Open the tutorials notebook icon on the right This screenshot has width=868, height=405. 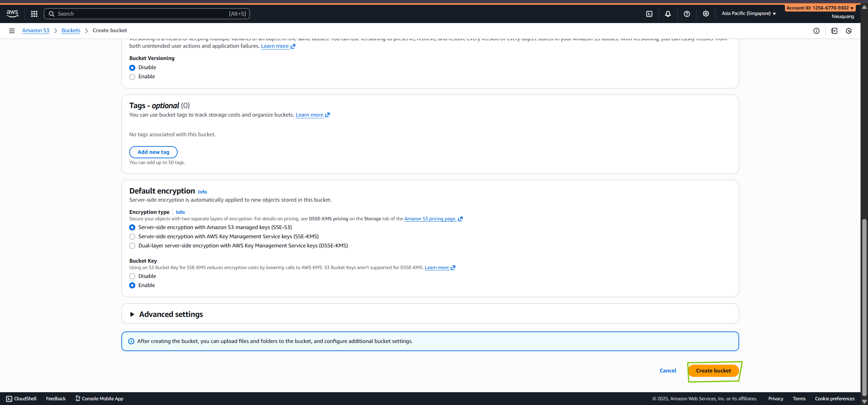click(x=834, y=31)
